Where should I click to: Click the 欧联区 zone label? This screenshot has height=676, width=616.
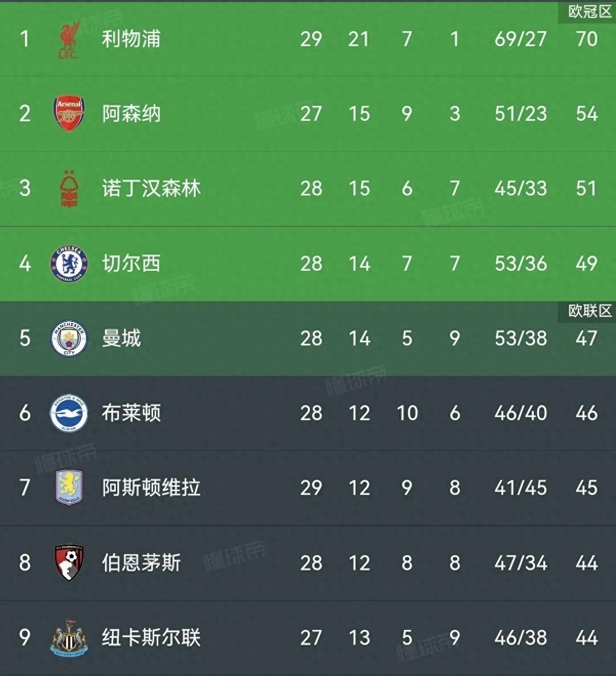pos(590,311)
